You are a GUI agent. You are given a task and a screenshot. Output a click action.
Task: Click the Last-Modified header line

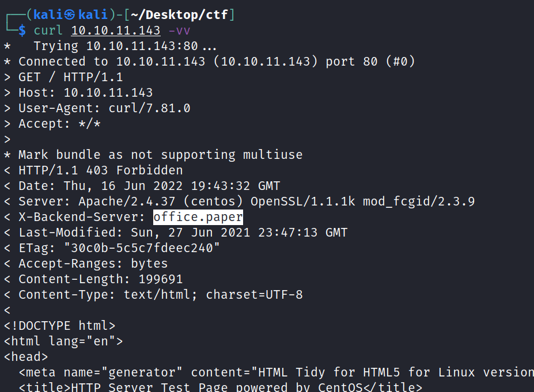click(183, 233)
